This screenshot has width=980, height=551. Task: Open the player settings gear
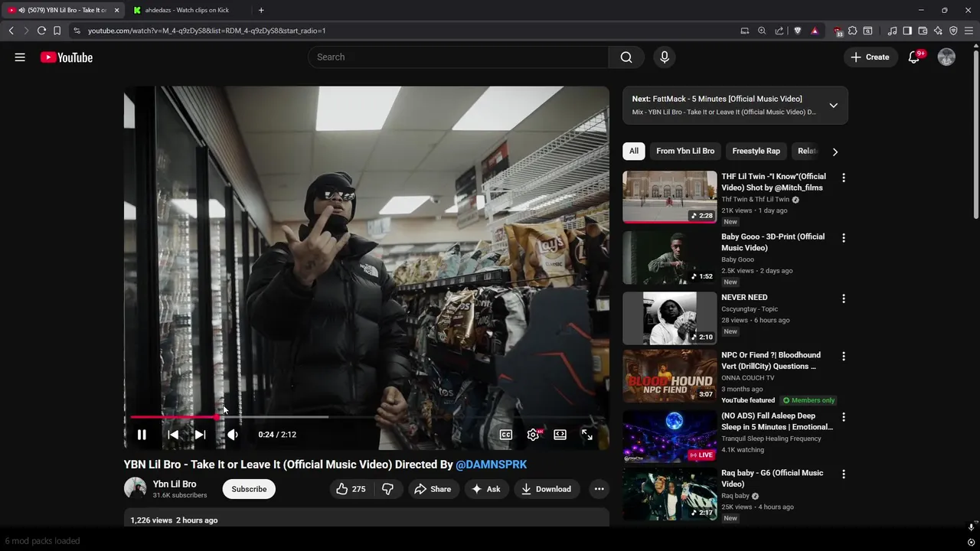tap(534, 435)
